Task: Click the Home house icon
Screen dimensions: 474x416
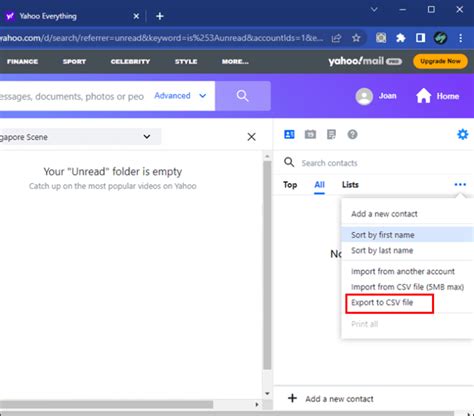Action: click(423, 96)
